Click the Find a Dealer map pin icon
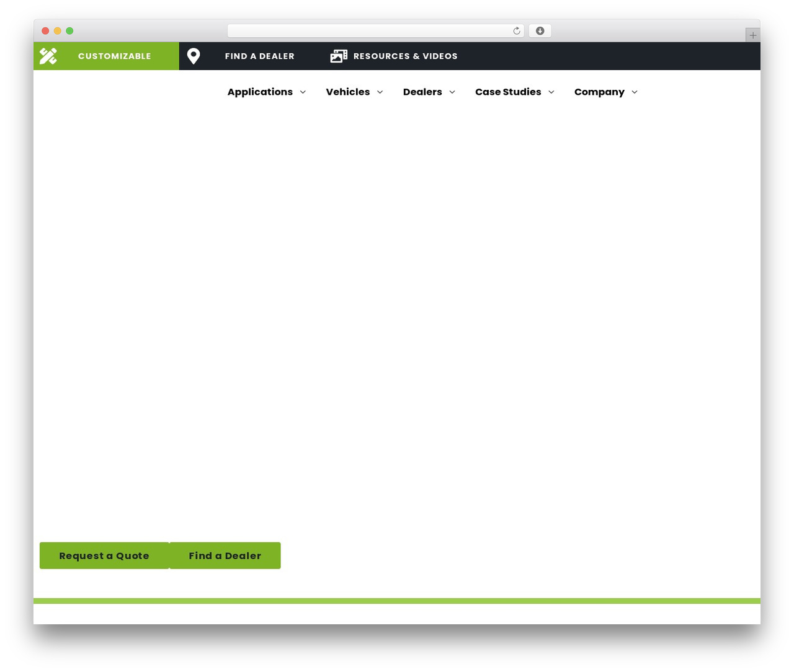This screenshot has height=672, width=794. (x=194, y=56)
